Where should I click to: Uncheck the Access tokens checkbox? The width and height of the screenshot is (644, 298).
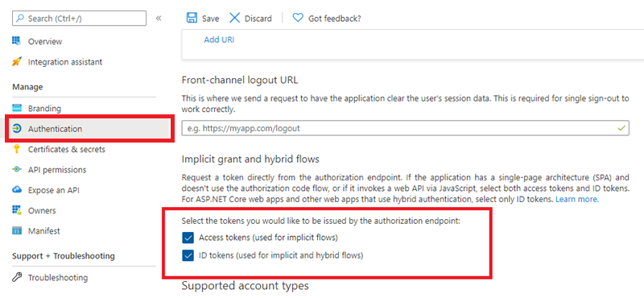click(188, 238)
